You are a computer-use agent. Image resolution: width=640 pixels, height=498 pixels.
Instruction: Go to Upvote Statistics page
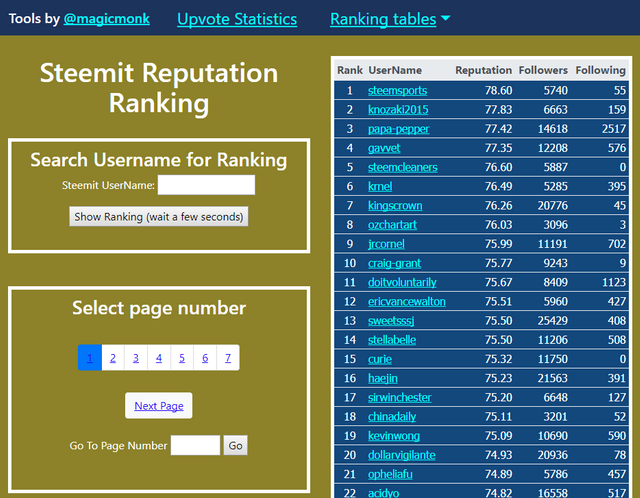[x=237, y=19]
